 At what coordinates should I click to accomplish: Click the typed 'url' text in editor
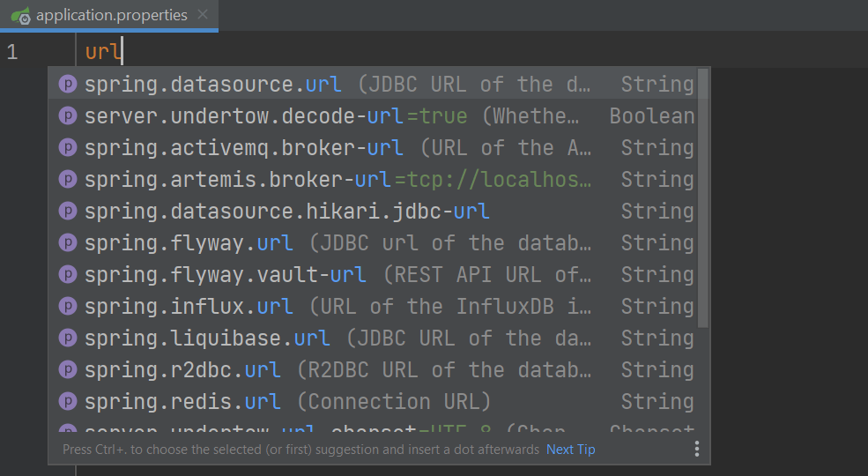coord(102,52)
